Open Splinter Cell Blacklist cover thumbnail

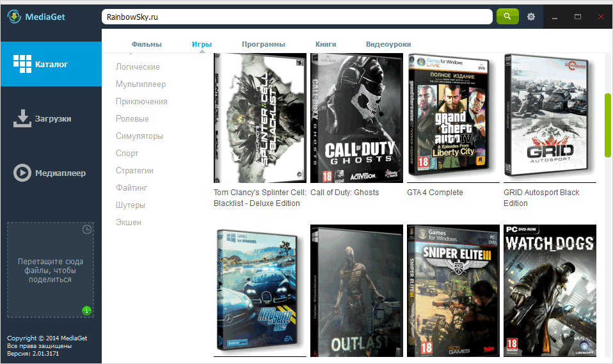[x=260, y=118]
